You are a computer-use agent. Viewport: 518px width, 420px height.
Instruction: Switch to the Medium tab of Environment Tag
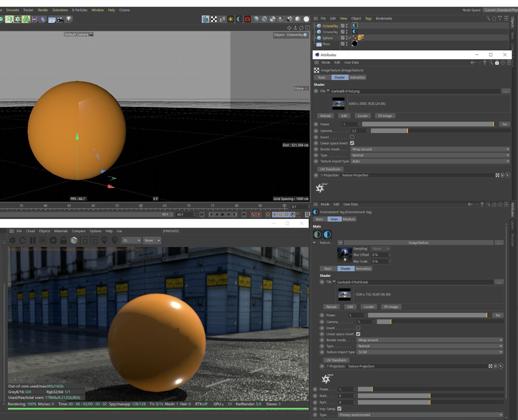pos(349,219)
